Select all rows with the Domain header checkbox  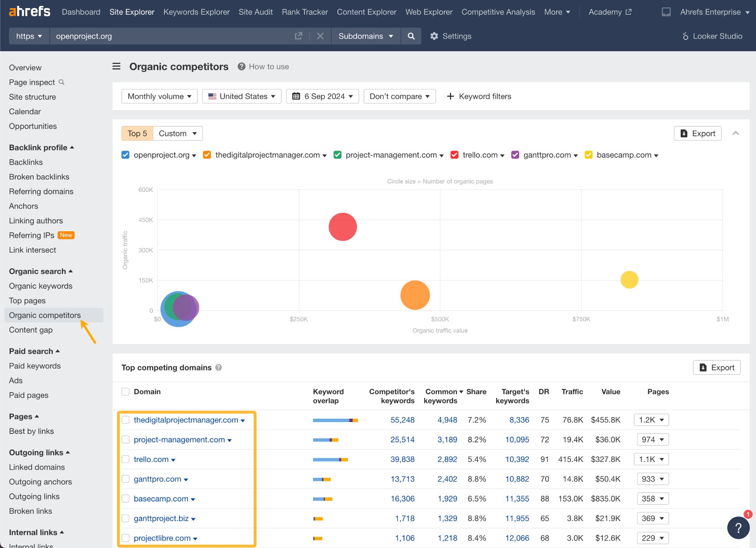tap(126, 391)
